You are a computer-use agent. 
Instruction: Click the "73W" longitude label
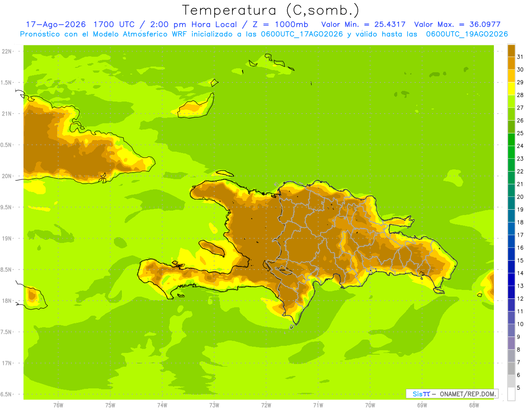coord(214,405)
